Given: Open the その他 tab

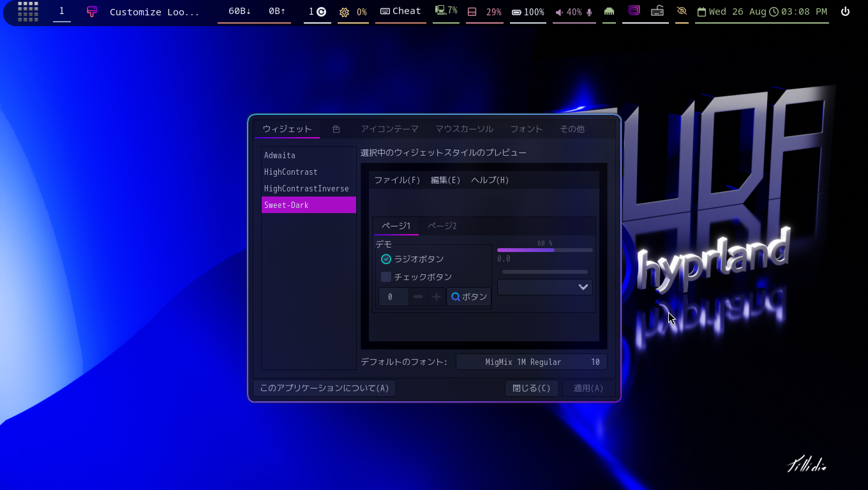Looking at the screenshot, I should [572, 129].
